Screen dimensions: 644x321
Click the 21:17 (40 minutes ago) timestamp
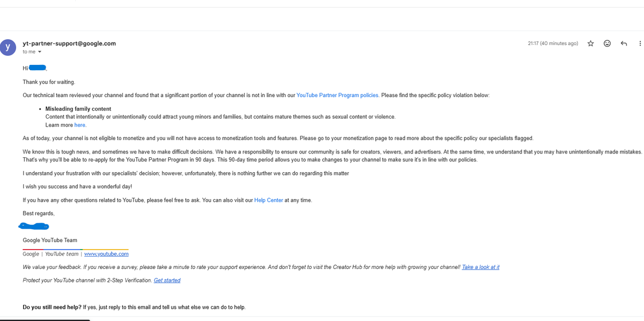(553, 43)
